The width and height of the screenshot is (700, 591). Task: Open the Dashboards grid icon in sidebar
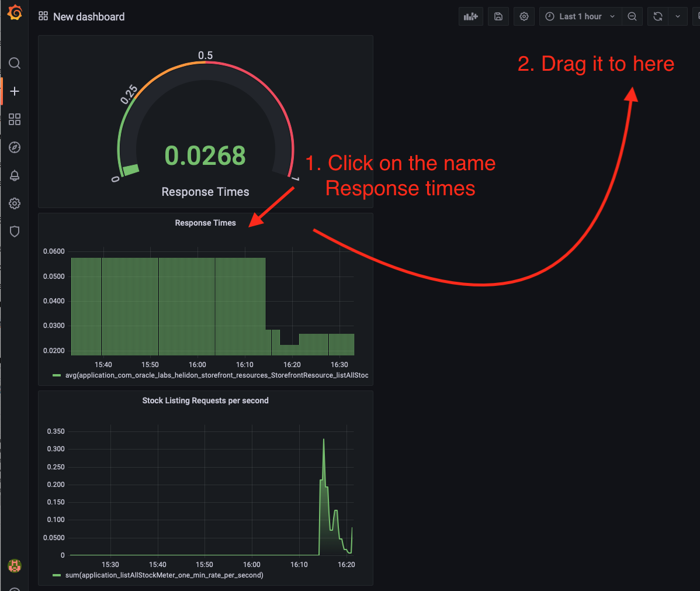15,119
